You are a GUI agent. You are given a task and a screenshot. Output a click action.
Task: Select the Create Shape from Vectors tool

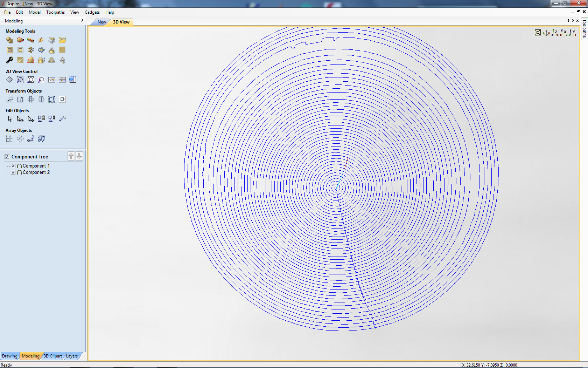(9, 40)
